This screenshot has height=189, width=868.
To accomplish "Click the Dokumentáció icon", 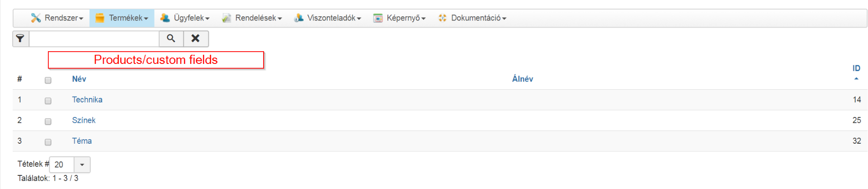I will [443, 18].
